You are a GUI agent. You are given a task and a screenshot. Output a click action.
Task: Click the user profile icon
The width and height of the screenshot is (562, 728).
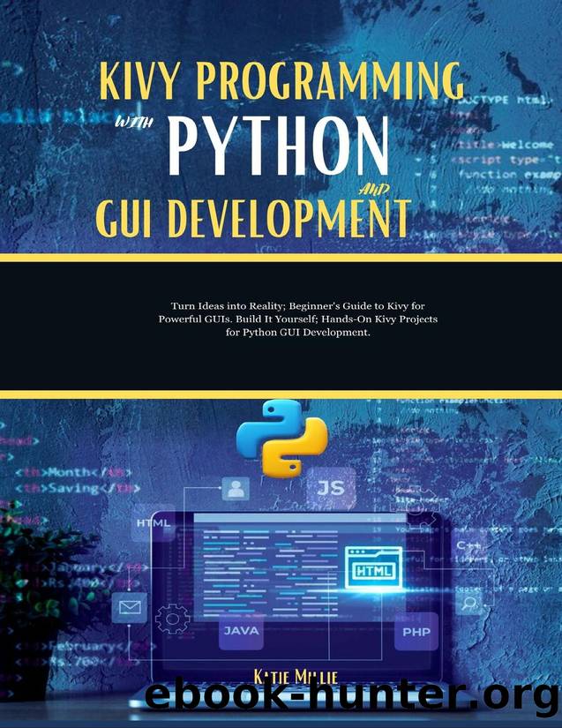(236, 489)
